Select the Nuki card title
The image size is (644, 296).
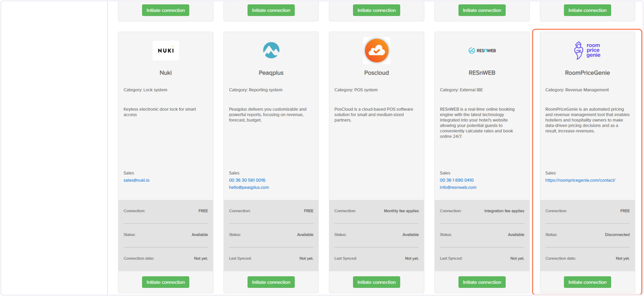165,73
